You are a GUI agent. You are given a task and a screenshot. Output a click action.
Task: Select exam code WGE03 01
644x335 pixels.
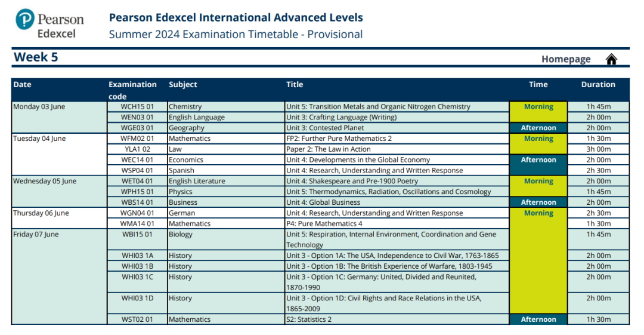(137, 128)
